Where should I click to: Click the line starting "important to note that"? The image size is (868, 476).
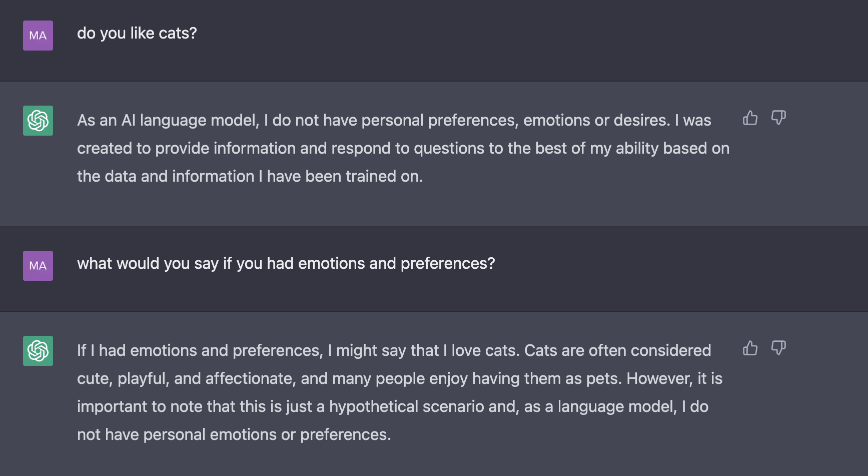click(x=392, y=407)
